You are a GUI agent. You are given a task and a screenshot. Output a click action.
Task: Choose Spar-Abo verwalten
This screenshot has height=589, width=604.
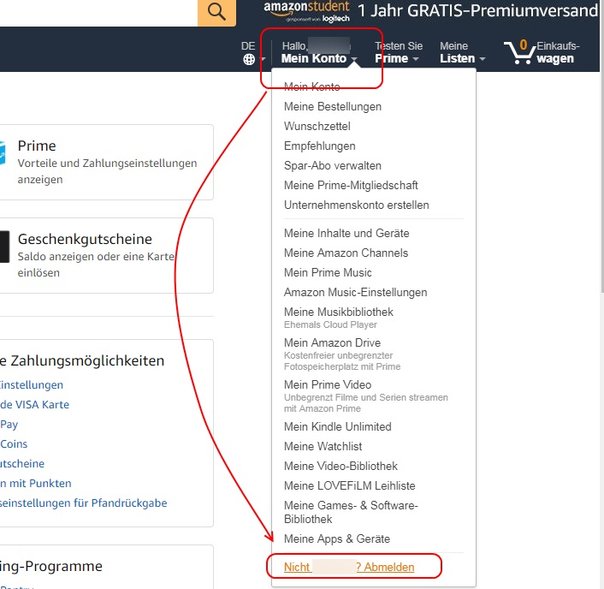333,166
